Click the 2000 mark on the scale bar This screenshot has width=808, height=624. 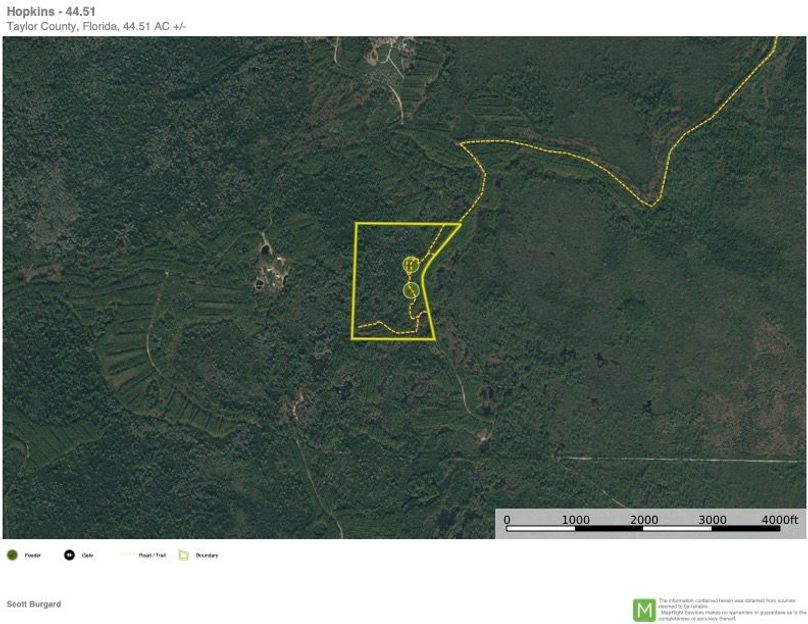(643, 520)
